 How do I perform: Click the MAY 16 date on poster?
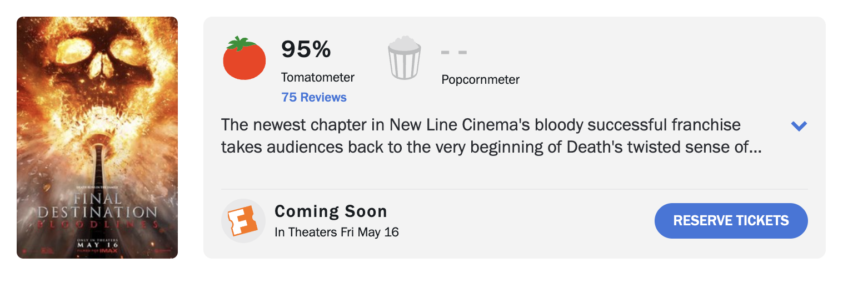coord(97,245)
